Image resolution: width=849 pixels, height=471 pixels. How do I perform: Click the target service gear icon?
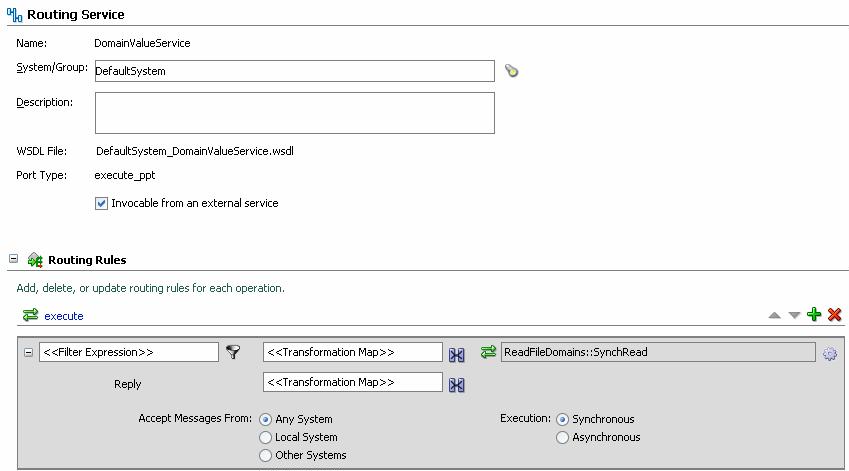click(829, 354)
